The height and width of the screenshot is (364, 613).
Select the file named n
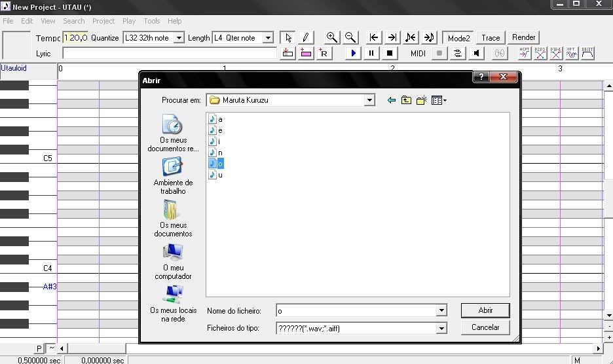point(216,153)
